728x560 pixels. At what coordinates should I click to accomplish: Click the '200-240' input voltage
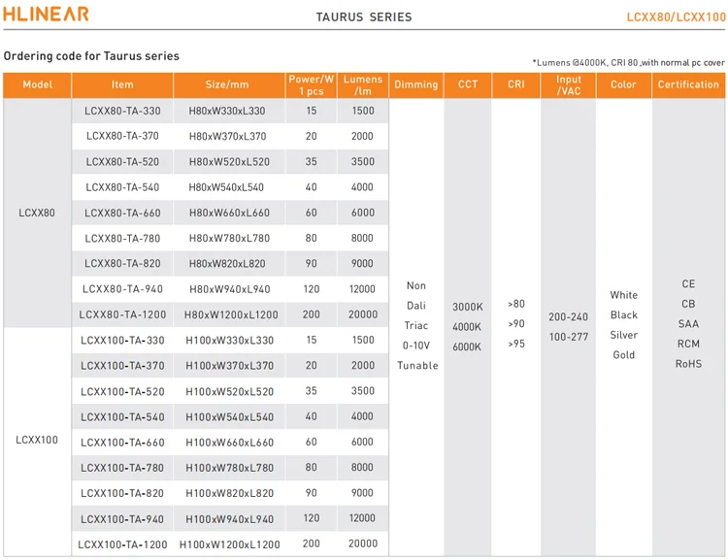[x=568, y=316]
